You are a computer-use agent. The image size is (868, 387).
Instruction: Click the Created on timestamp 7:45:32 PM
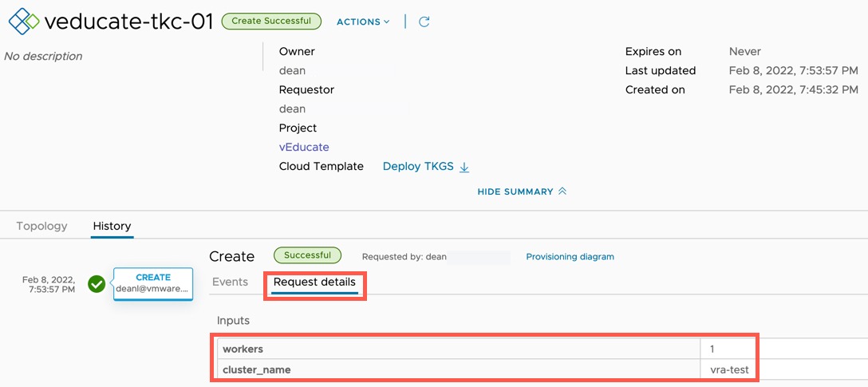click(x=794, y=89)
